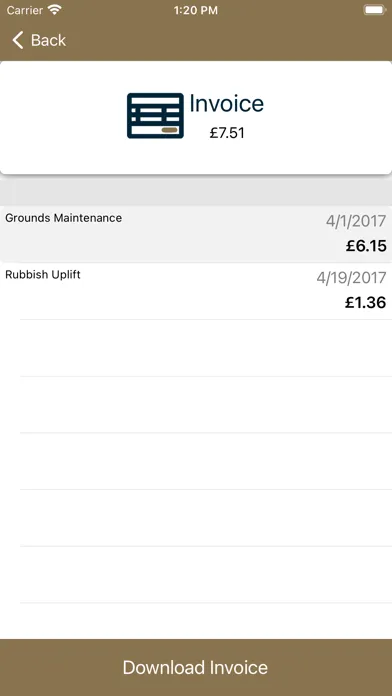
Task: Tap the Wi-Fi status icon
Action: 55,10
